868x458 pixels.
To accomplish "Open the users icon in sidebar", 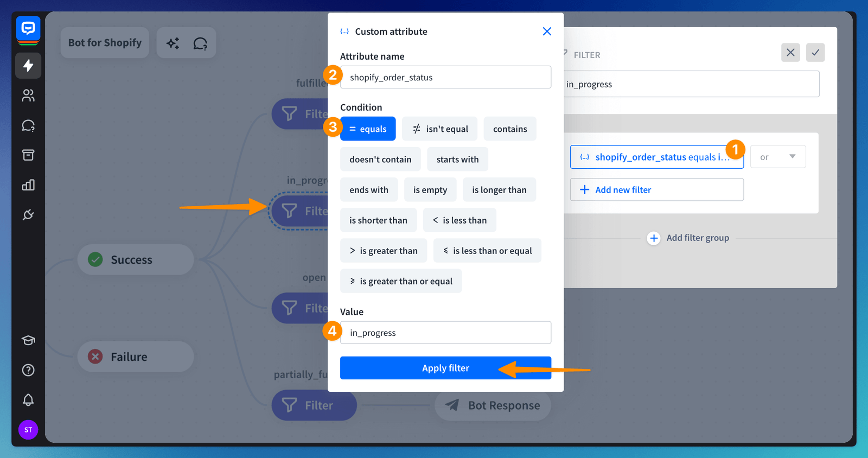I will point(28,96).
